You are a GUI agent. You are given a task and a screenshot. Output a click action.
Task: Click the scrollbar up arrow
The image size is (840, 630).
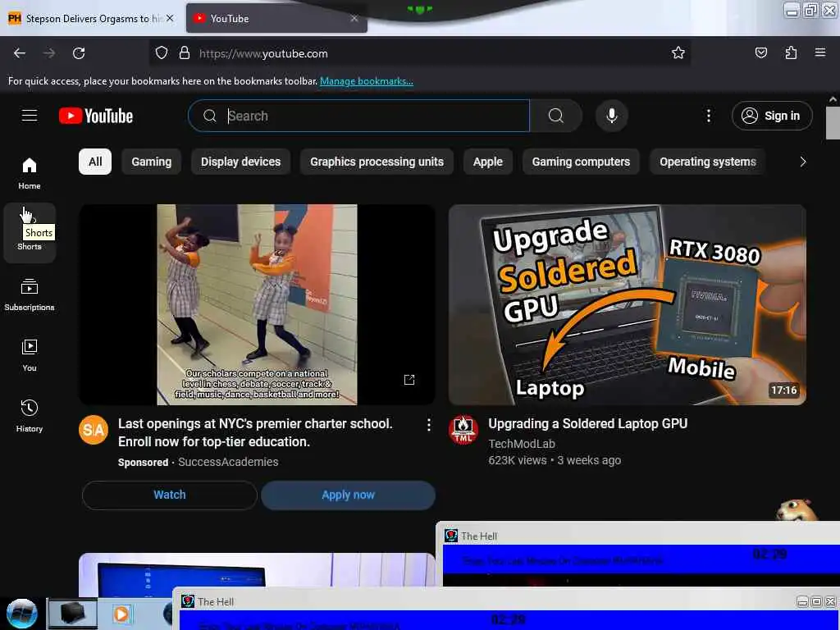[x=833, y=99]
